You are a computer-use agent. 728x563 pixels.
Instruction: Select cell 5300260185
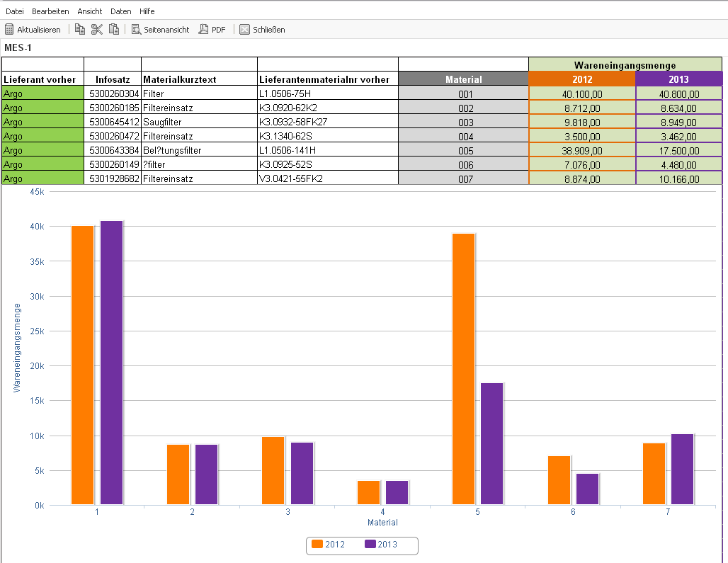point(113,108)
